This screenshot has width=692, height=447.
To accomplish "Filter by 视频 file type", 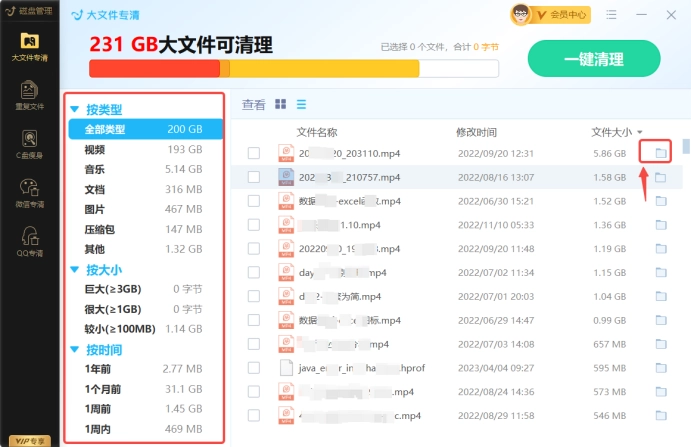I will pos(95,149).
